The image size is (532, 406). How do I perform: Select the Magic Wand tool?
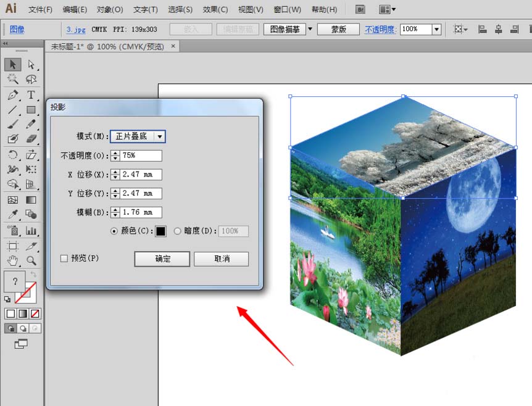pyautogui.click(x=13, y=79)
